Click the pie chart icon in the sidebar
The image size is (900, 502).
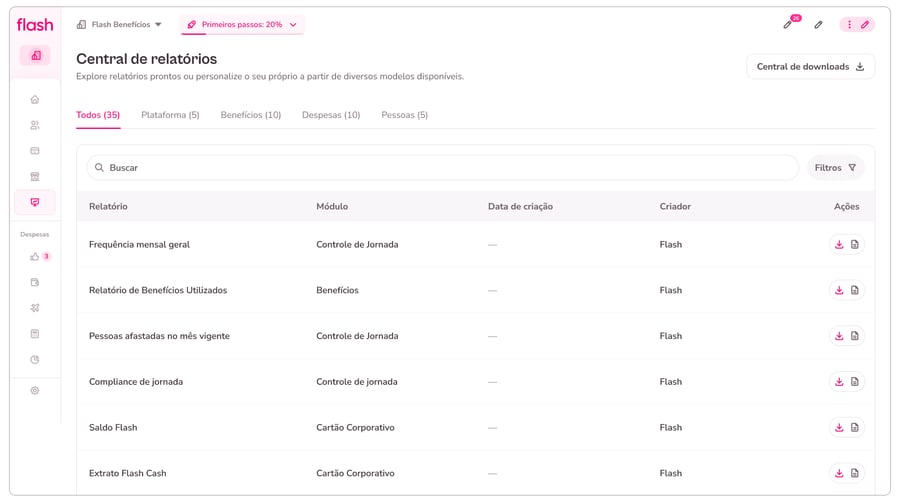click(x=35, y=360)
